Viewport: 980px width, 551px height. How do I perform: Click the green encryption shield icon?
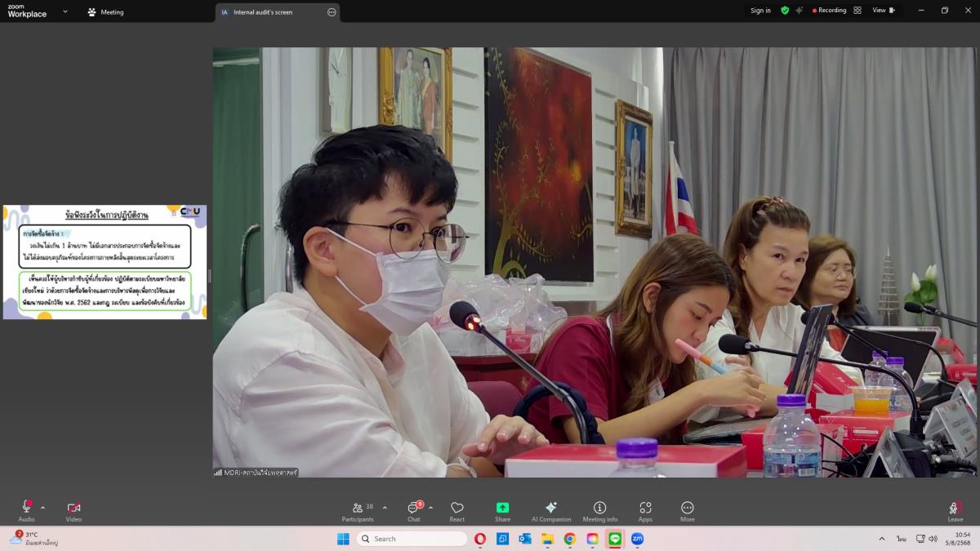coord(785,11)
